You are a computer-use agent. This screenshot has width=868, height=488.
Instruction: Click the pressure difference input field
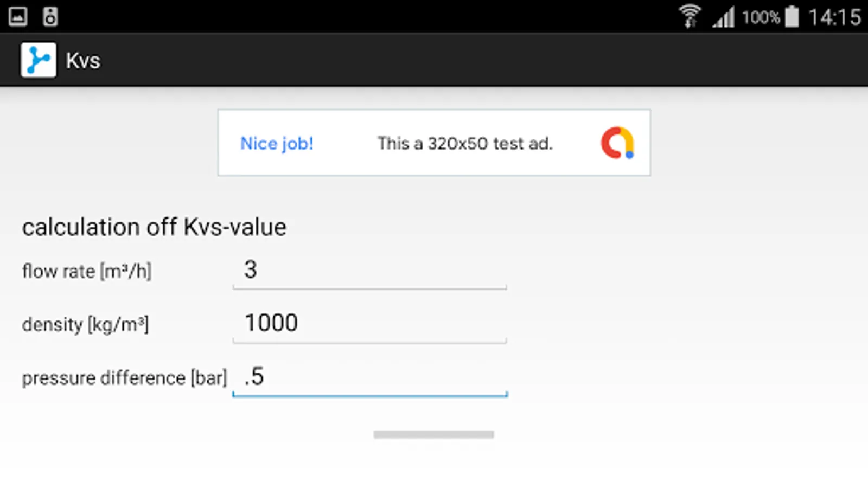pos(369,377)
